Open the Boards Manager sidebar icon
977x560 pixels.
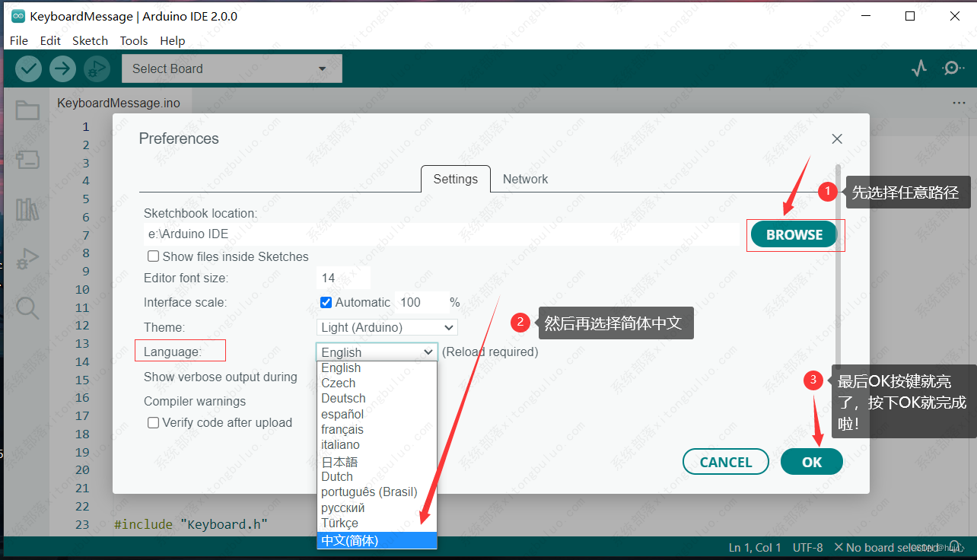click(x=27, y=160)
